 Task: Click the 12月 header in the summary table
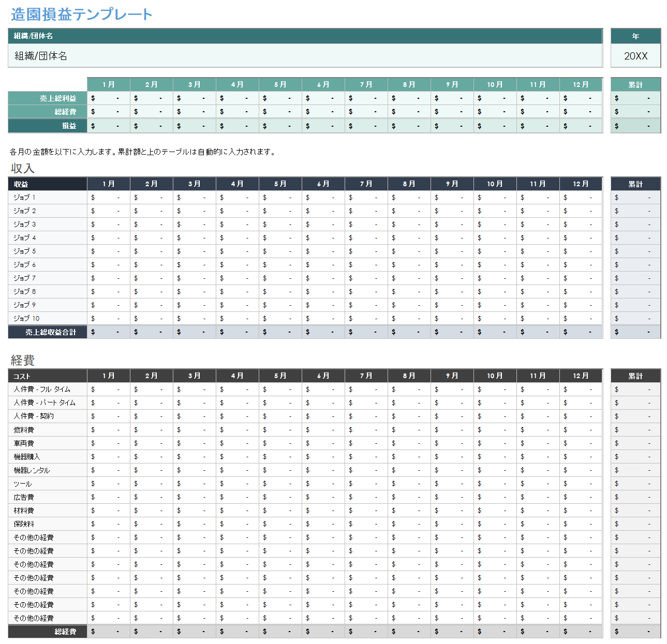[x=581, y=84]
